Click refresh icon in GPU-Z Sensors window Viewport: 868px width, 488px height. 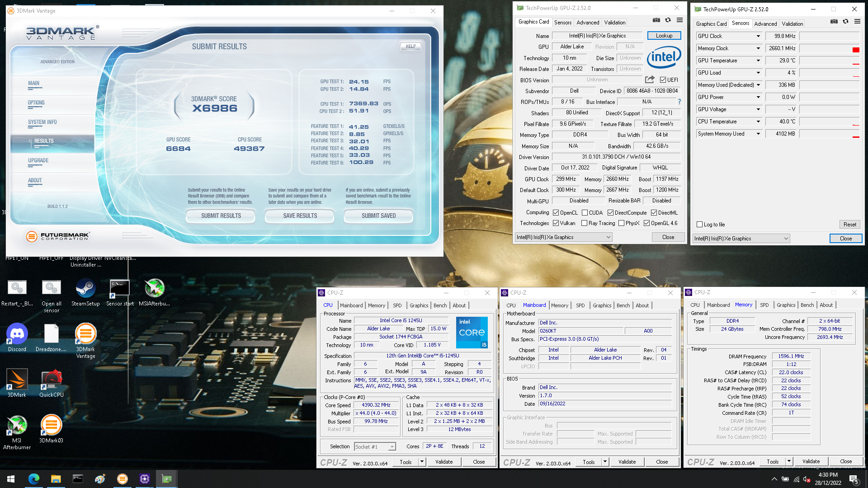[845, 22]
